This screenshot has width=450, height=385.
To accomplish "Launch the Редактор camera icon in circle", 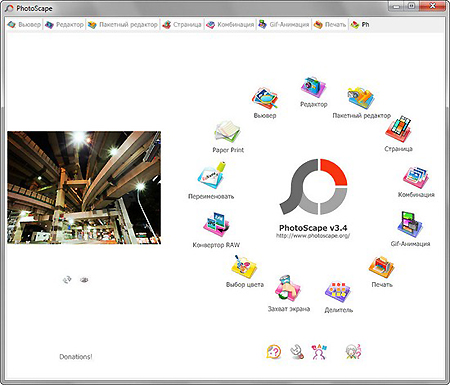I will [x=313, y=88].
